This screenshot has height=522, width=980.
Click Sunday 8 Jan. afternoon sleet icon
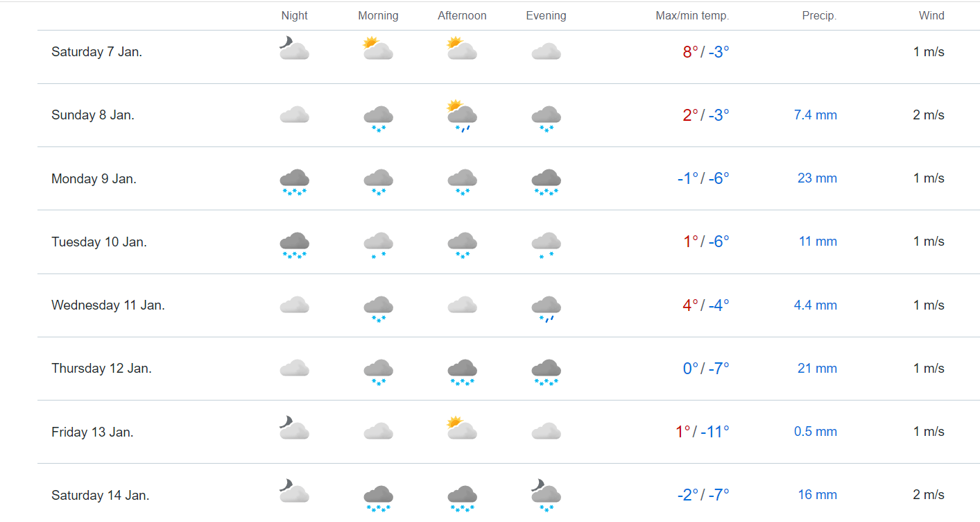462,115
